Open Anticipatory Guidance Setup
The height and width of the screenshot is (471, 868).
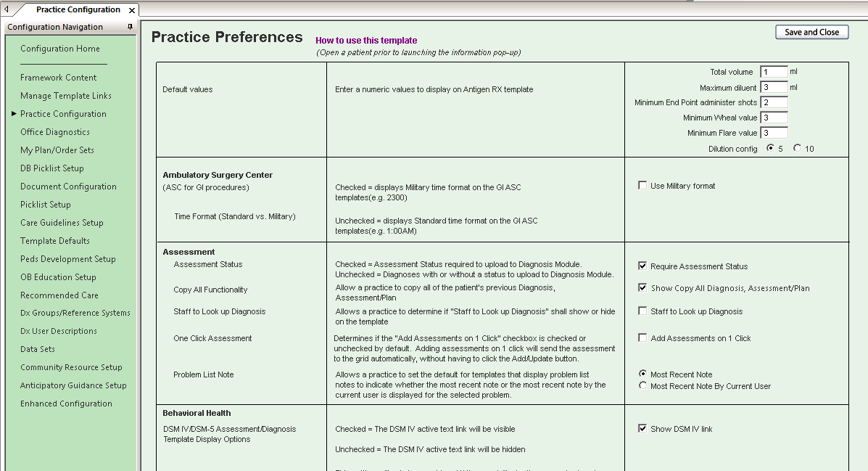[x=74, y=385]
